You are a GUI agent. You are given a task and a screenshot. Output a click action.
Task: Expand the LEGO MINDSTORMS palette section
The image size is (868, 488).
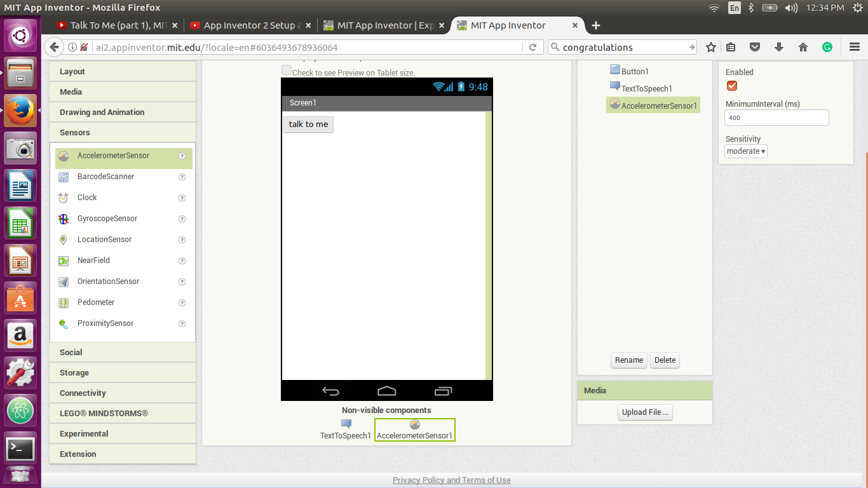[123, 414]
